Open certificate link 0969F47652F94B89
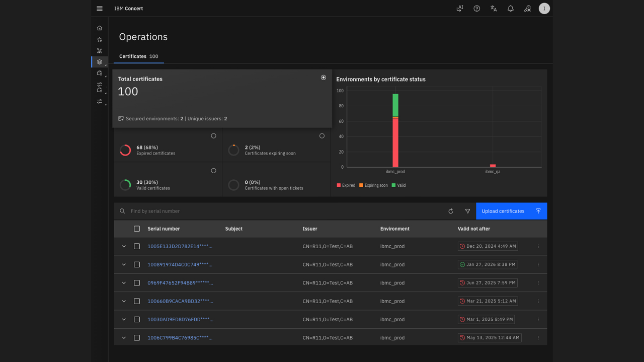Image resolution: width=644 pixels, height=362 pixels. click(x=180, y=283)
